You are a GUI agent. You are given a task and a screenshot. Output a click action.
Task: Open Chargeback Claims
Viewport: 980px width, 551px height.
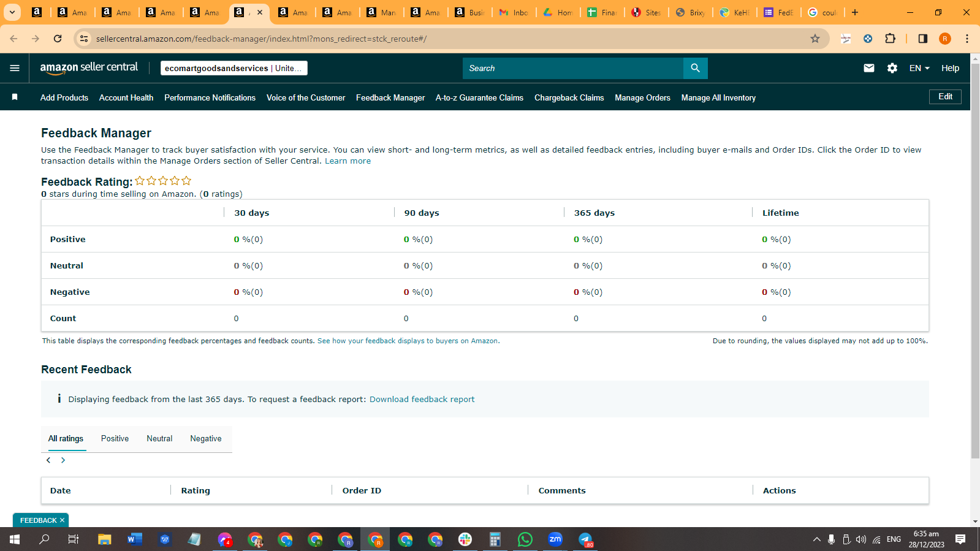coord(569,97)
